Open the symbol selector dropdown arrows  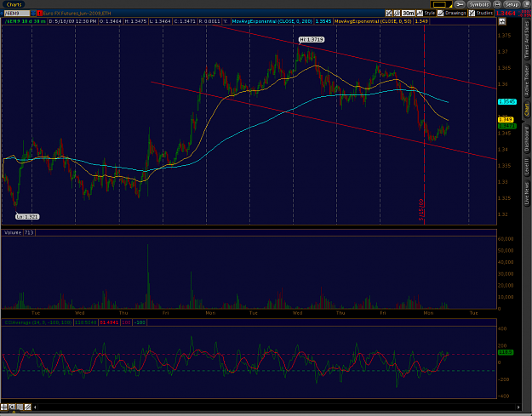click(x=33, y=14)
